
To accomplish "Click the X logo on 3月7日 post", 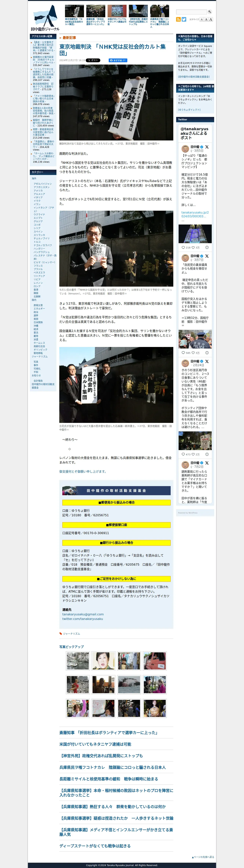I will click(207, 256).
